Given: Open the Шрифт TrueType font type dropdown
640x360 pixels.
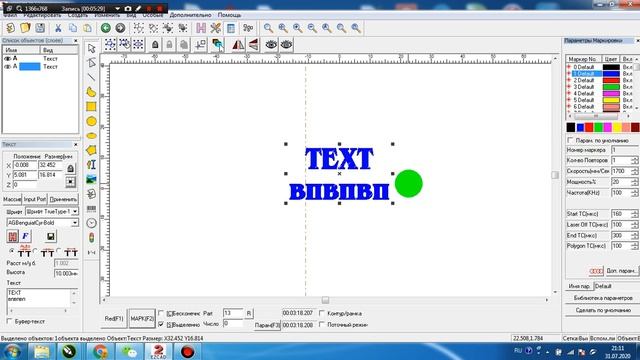Looking at the screenshot, I should coord(75,211).
